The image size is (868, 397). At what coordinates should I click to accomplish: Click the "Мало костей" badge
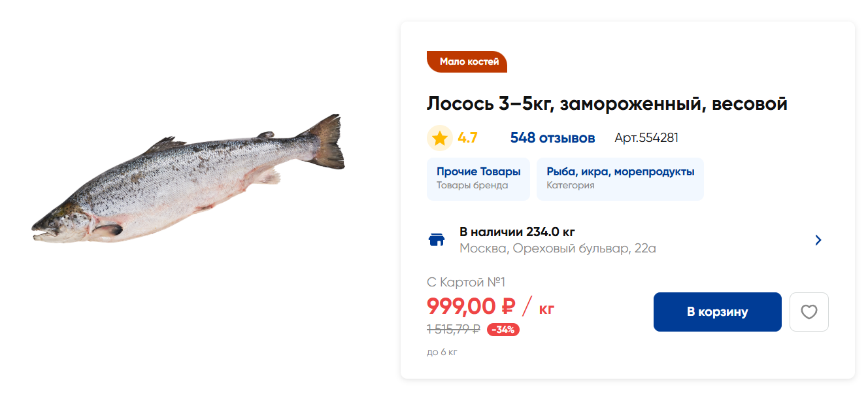(x=467, y=62)
